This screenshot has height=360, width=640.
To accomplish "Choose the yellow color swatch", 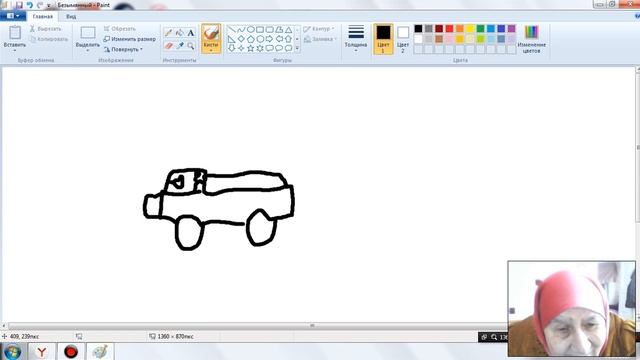I will point(470,29).
